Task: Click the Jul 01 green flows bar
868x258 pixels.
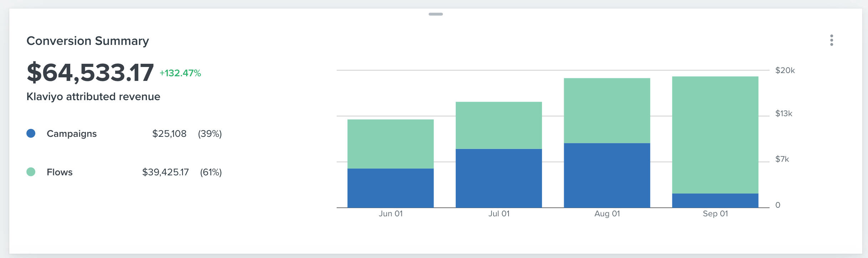Action: 499,125
